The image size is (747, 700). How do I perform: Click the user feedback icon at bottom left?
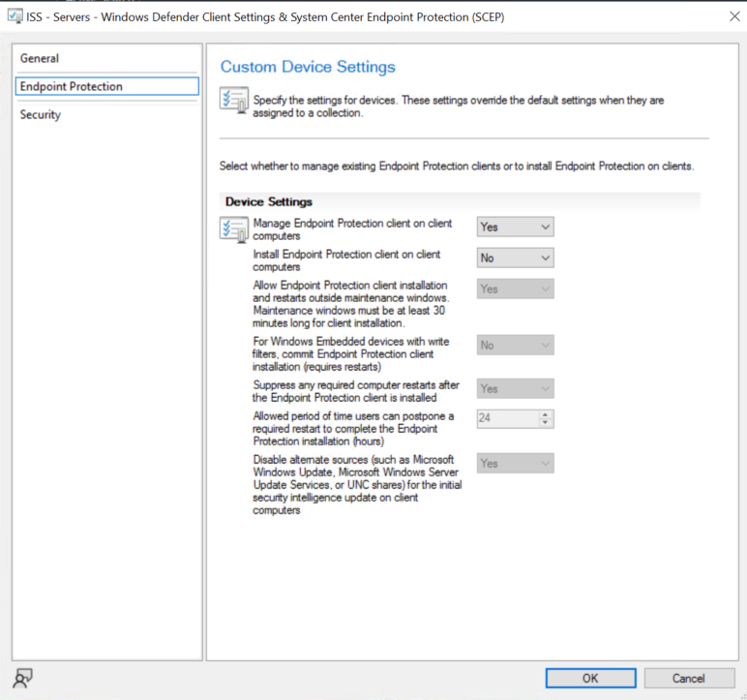[22, 678]
